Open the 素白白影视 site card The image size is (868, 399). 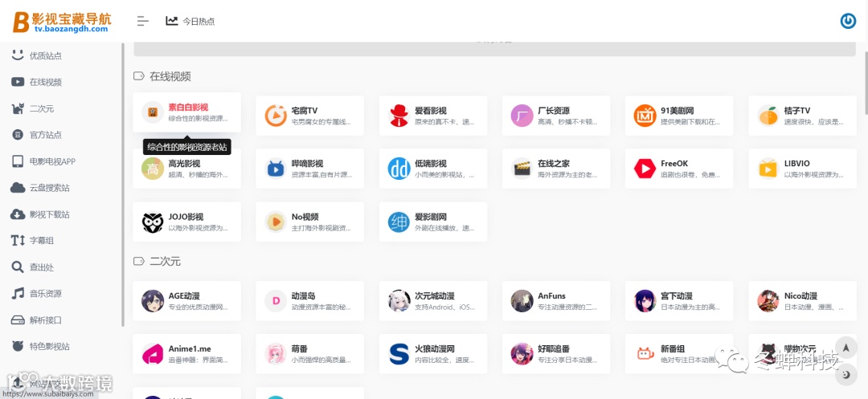coord(186,112)
